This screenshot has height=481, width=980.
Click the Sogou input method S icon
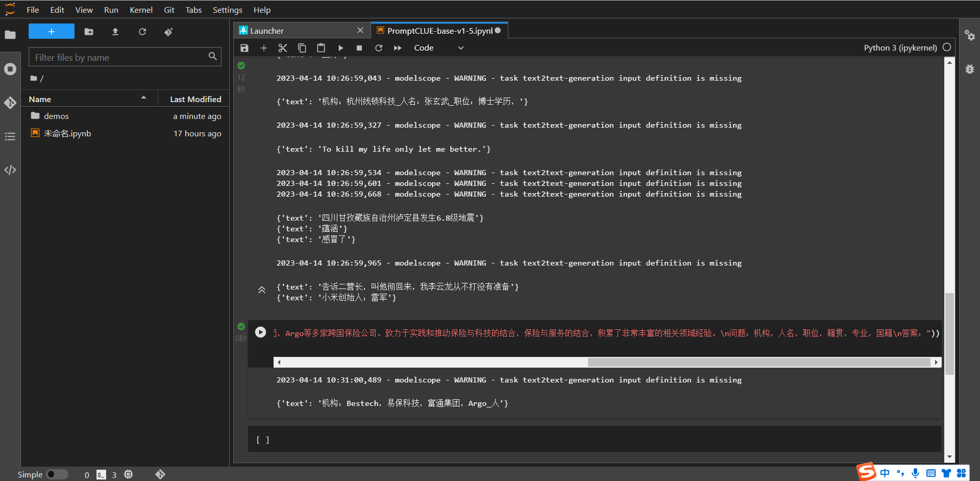tap(866, 472)
